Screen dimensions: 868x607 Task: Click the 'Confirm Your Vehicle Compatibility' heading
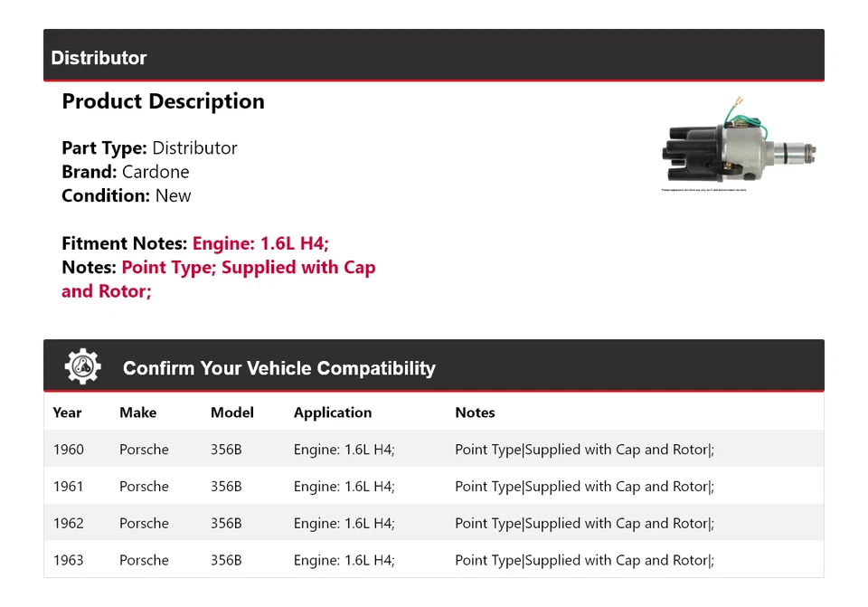click(x=279, y=368)
